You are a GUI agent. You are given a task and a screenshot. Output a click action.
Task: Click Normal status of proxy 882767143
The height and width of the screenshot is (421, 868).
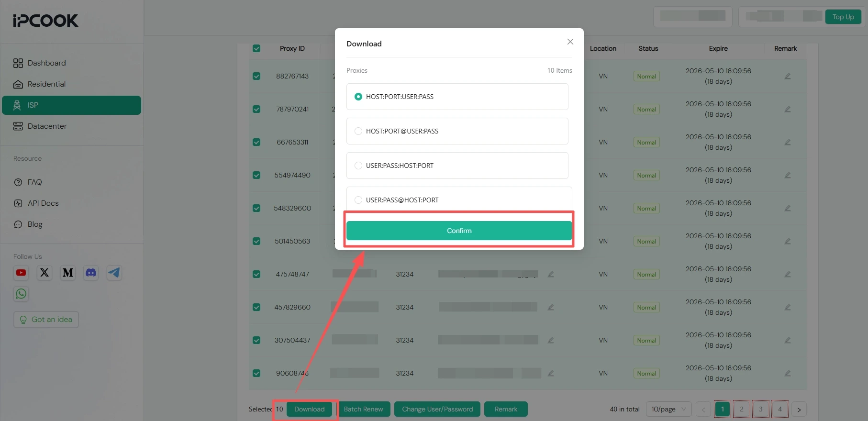click(646, 77)
